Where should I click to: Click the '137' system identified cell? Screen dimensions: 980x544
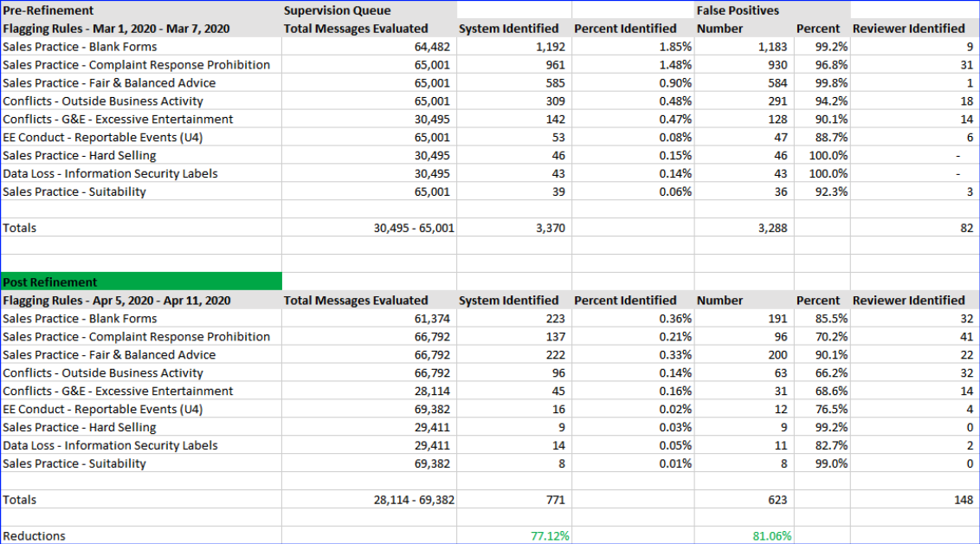click(513, 337)
